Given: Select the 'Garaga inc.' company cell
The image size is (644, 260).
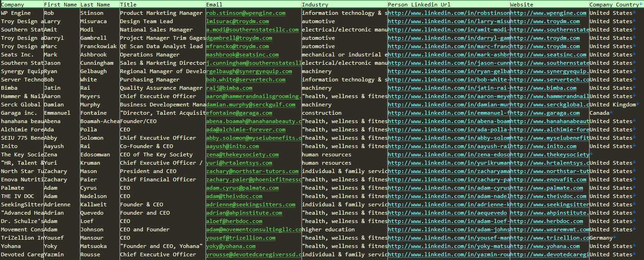Looking at the screenshot, I should (x=19, y=113).
